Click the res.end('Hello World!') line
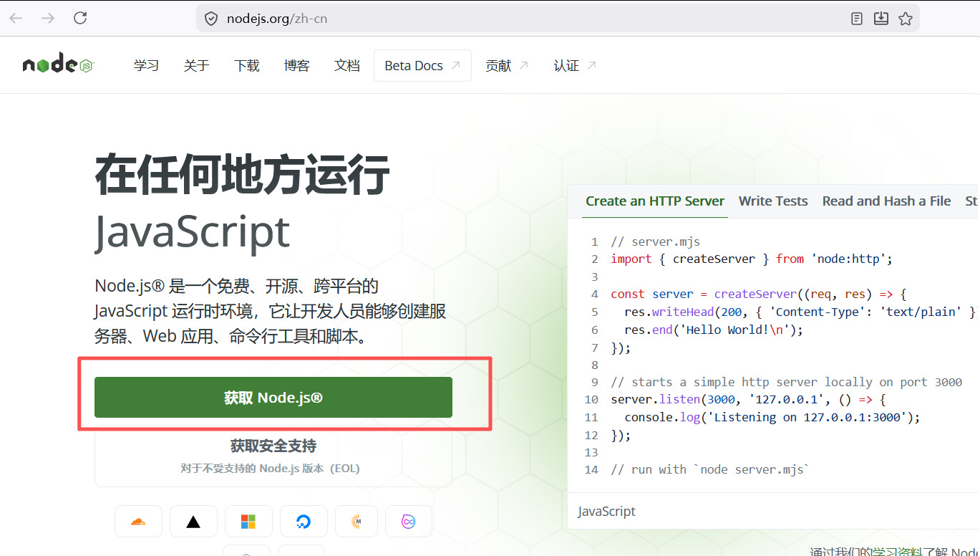Screen dimensions: 980x556 [714, 330]
